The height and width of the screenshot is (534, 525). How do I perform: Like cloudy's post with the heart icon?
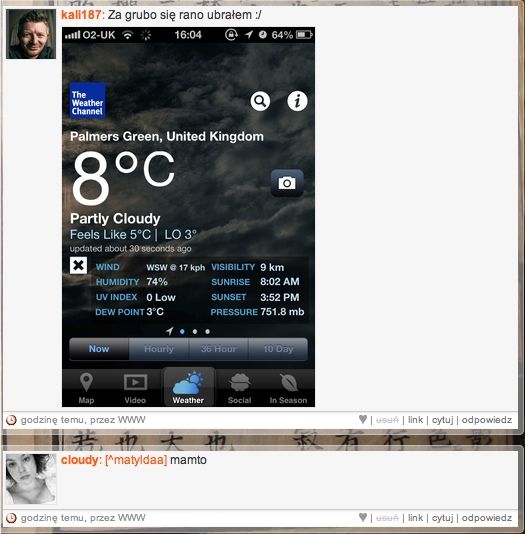coord(363,517)
